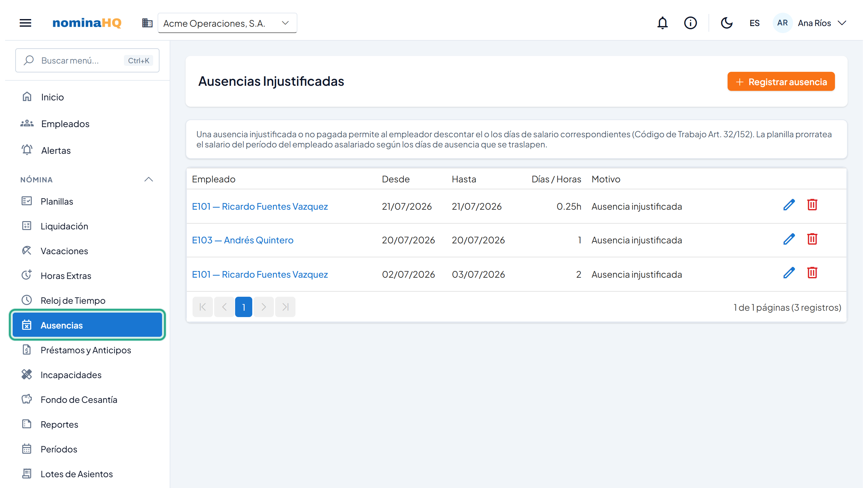Click the company building icon
The image size is (868, 488).
[147, 23]
